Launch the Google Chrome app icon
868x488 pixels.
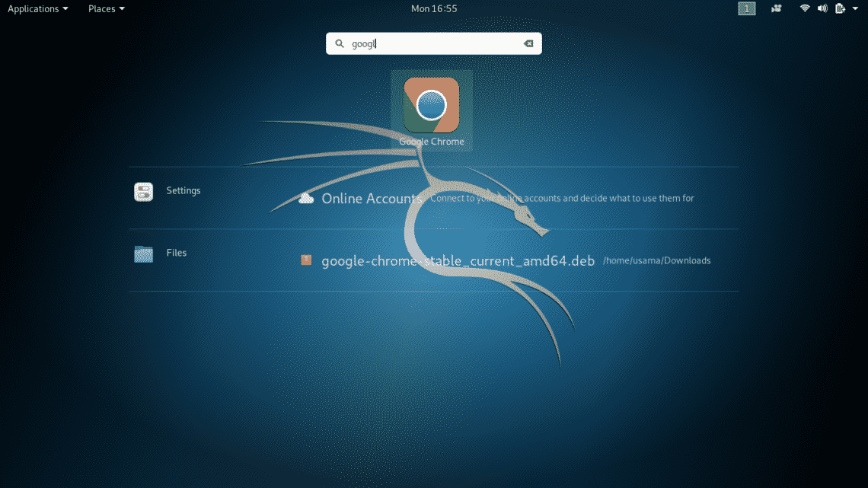pyautogui.click(x=431, y=105)
